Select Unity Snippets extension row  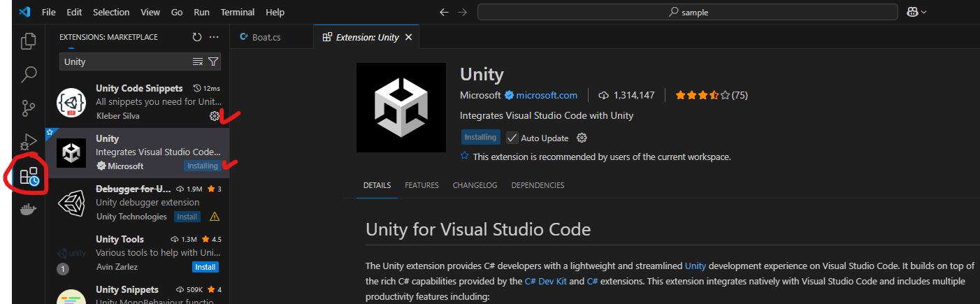coord(138,291)
